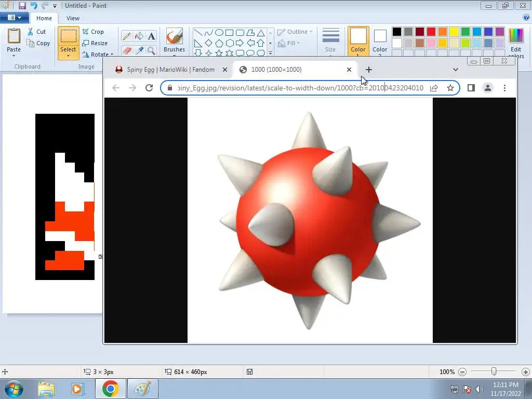The image size is (532, 399).
Task: Switch to the View ribbon tab
Action: pyautogui.click(x=73, y=18)
